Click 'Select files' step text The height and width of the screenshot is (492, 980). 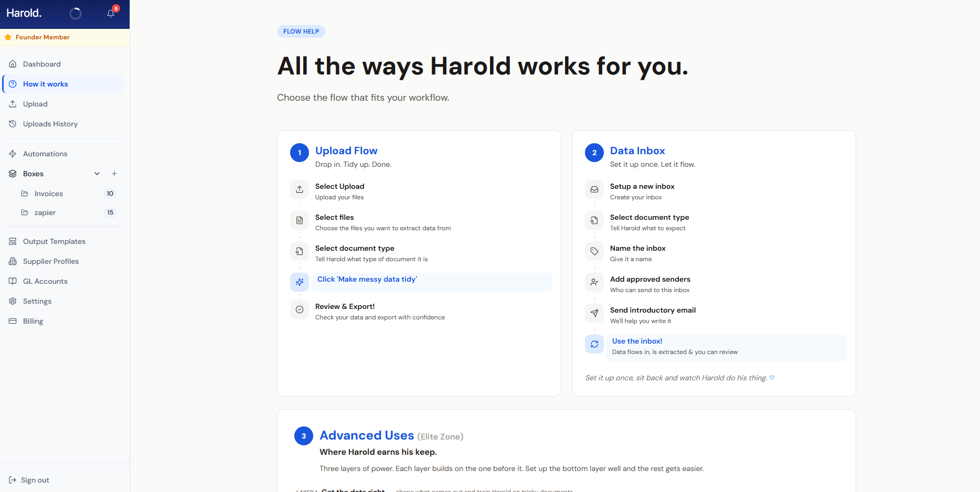click(335, 218)
